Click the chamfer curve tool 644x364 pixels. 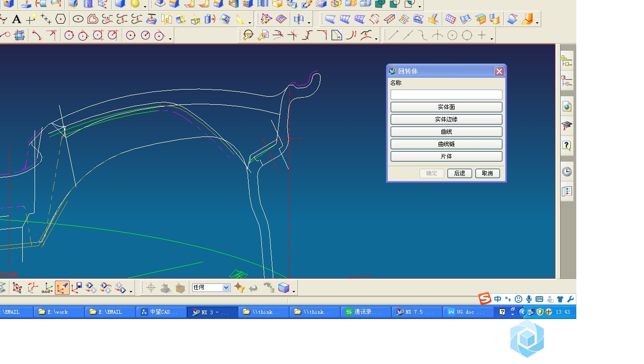(x=337, y=36)
